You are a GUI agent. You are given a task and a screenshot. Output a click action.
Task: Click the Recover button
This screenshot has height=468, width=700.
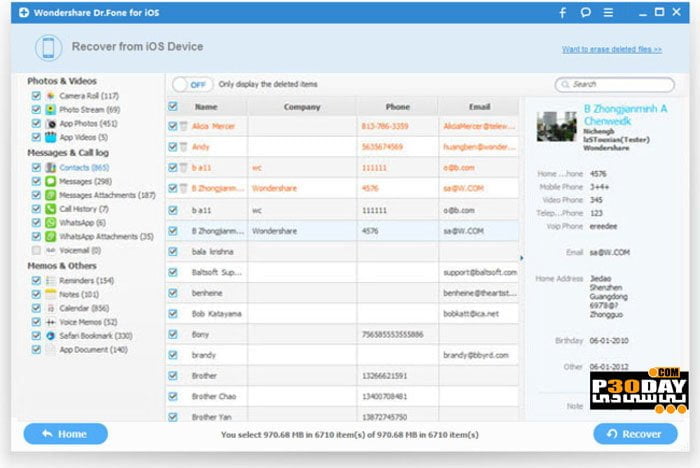pos(635,434)
